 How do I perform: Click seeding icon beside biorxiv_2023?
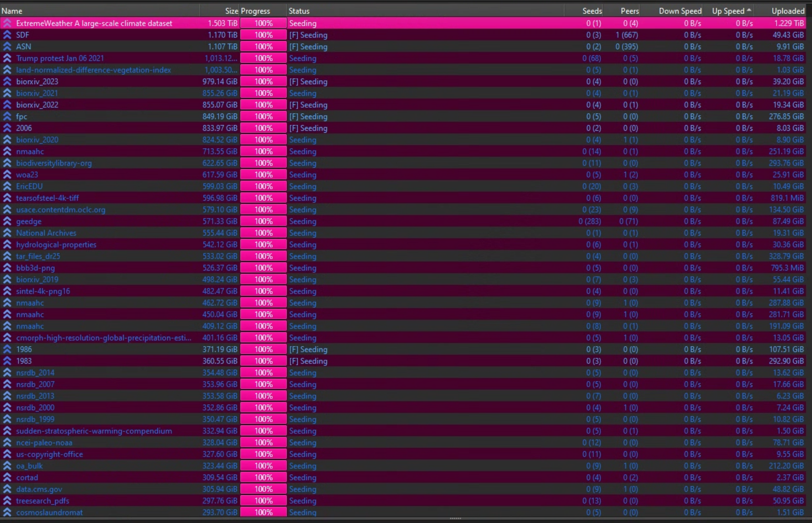pyautogui.click(x=7, y=81)
